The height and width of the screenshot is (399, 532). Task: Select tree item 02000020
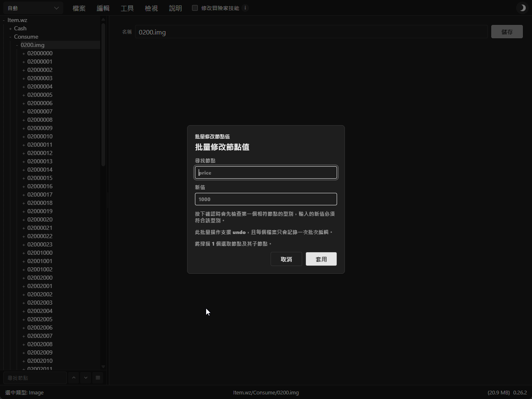pyautogui.click(x=40, y=219)
